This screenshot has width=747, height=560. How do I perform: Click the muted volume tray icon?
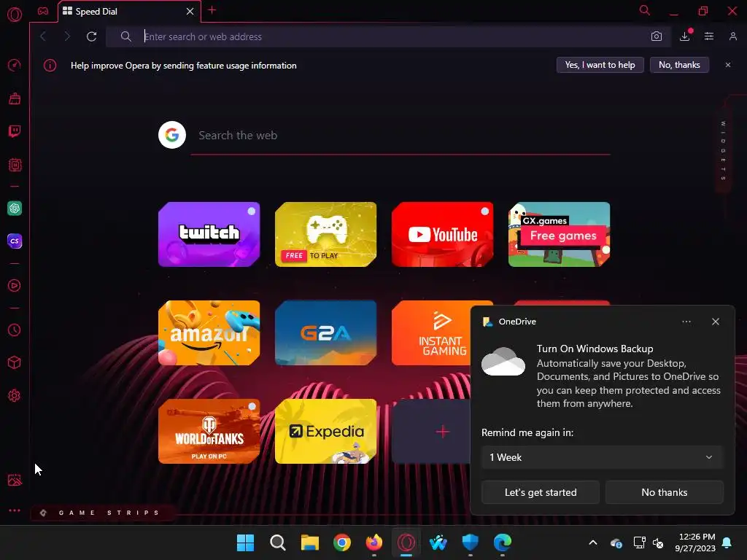pos(659,542)
